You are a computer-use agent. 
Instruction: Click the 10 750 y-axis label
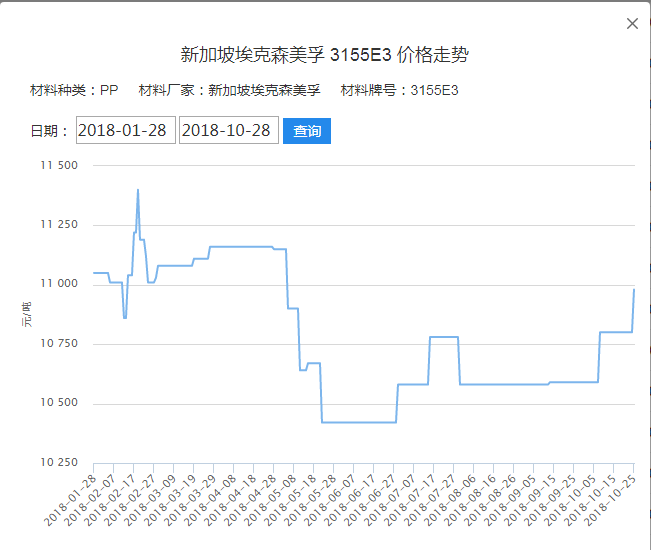click(59, 344)
